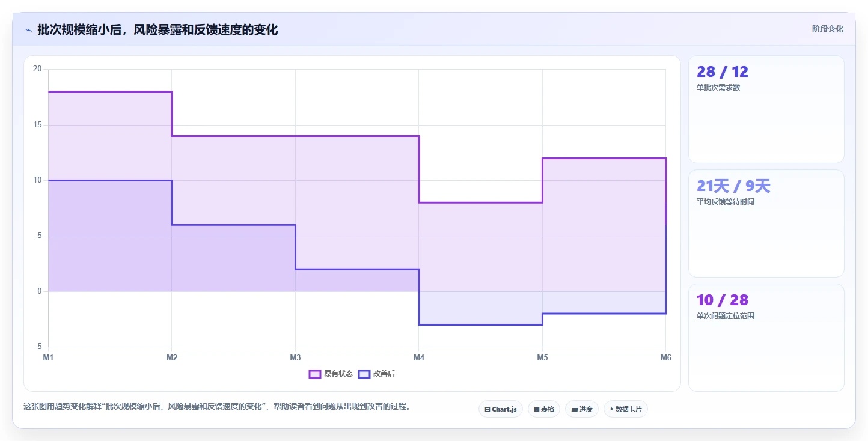The image size is (868, 441).
Task: Click the y-axis label 15
Action: click(x=37, y=125)
